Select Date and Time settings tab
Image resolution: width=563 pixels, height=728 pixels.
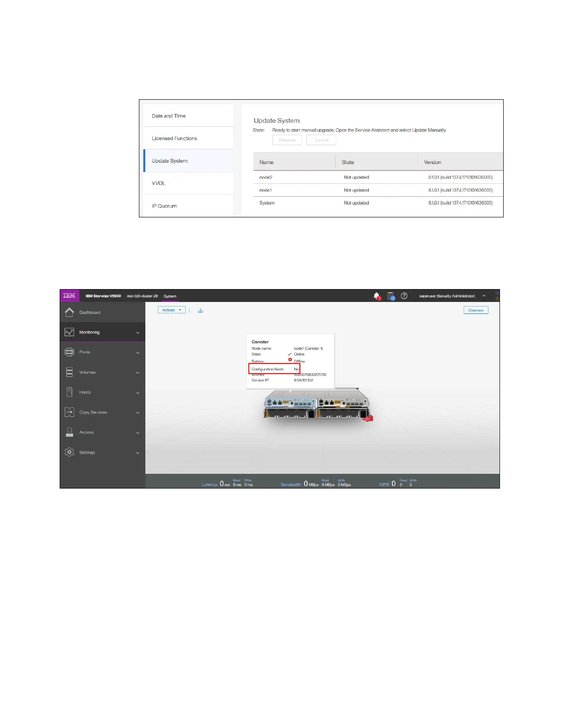pyautogui.click(x=189, y=116)
